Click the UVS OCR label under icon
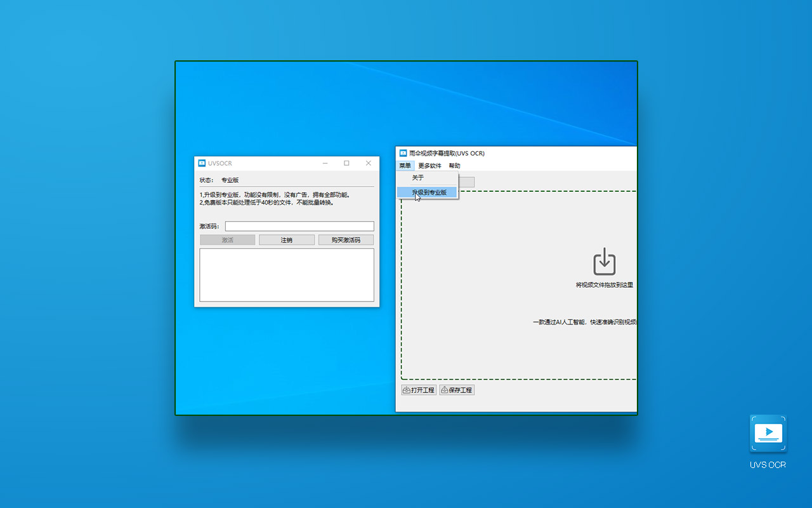The height and width of the screenshot is (508, 812). pyautogui.click(x=768, y=465)
